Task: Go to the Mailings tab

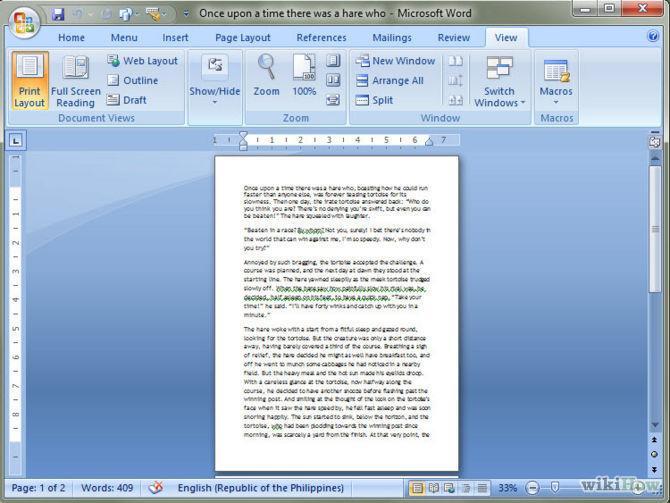Action: click(392, 38)
